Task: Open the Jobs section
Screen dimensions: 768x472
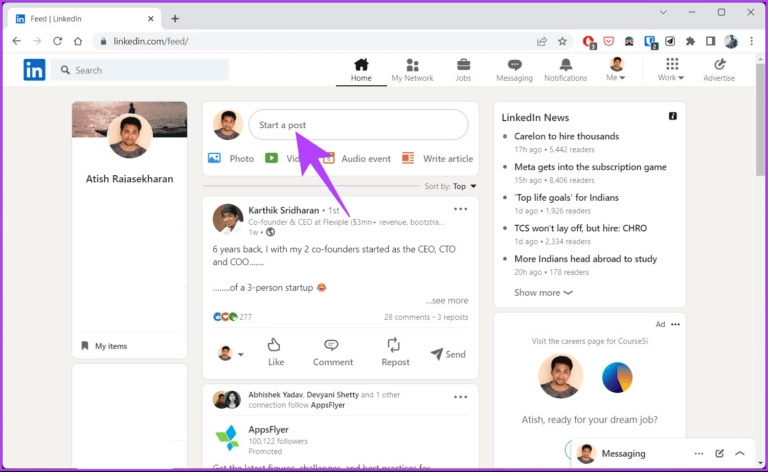Action: coord(463,70)
